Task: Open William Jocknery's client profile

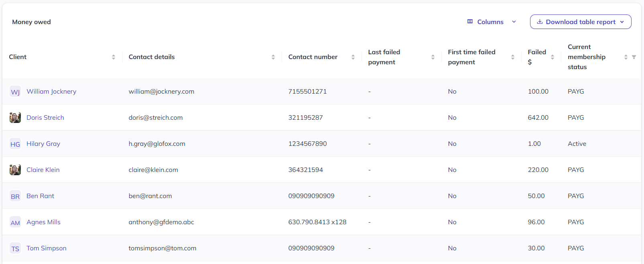Action: (x=51, y=92)
